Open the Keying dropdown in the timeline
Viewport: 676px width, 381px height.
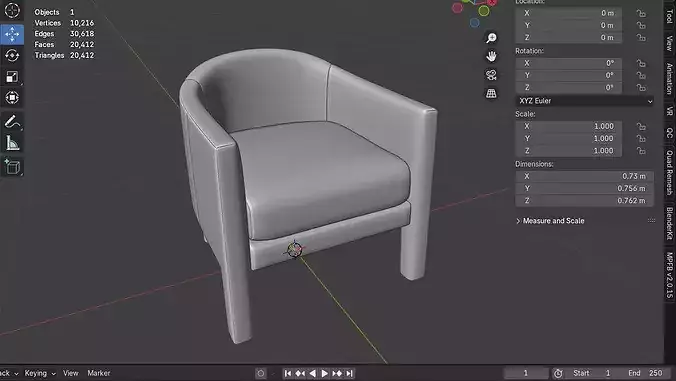(x=40, y=373)
